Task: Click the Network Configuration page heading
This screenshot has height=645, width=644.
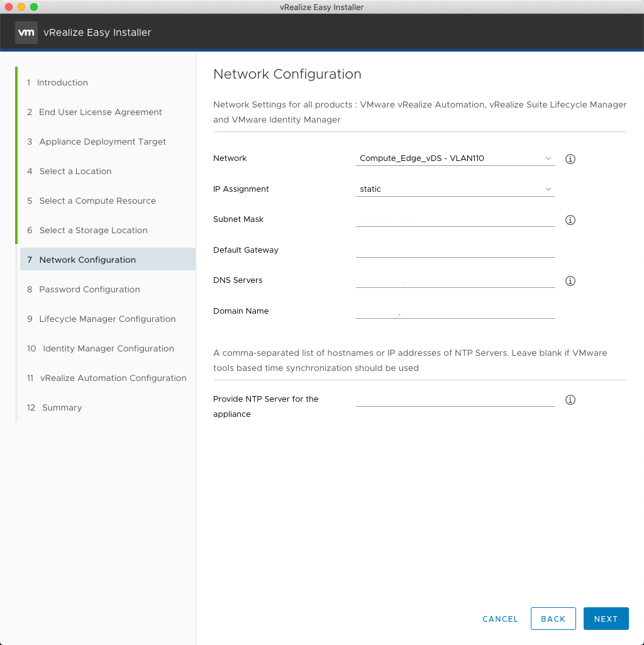Action: tap(287, 74)
